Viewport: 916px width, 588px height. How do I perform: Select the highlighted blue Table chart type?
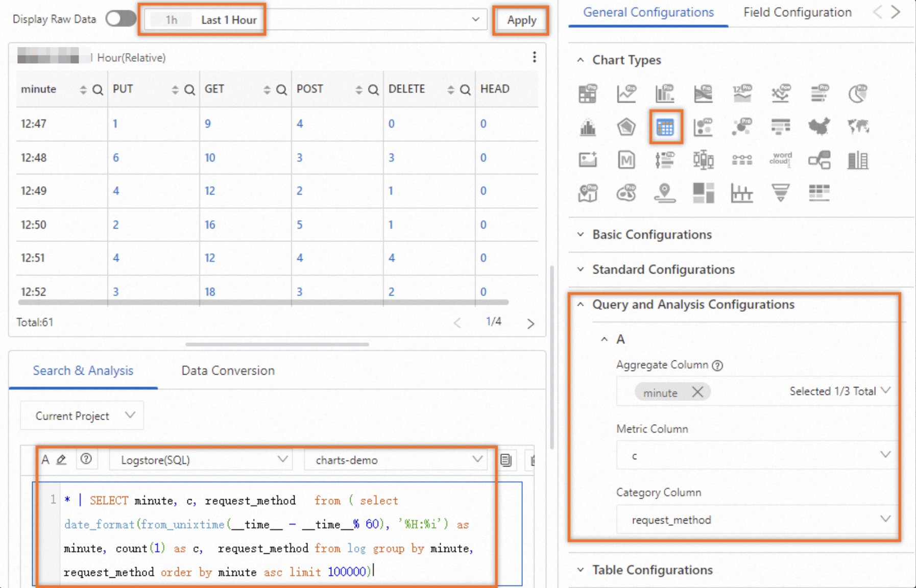(665, 127)
